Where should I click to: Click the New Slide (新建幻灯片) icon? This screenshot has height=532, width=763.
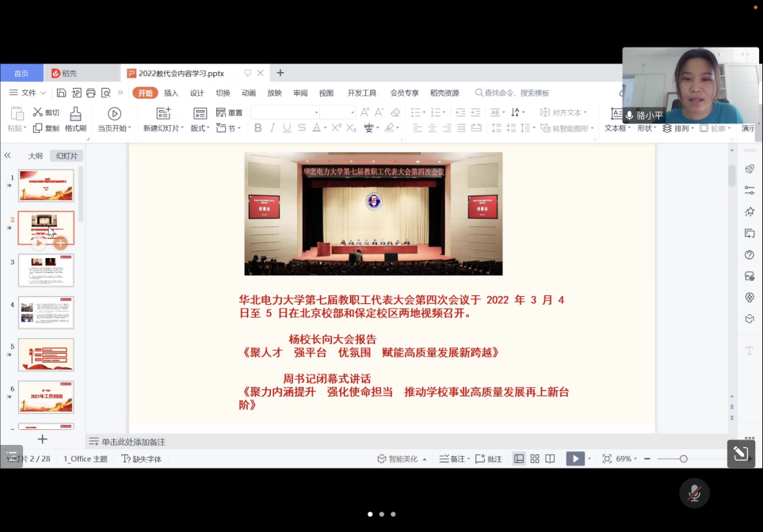[163, 113]
